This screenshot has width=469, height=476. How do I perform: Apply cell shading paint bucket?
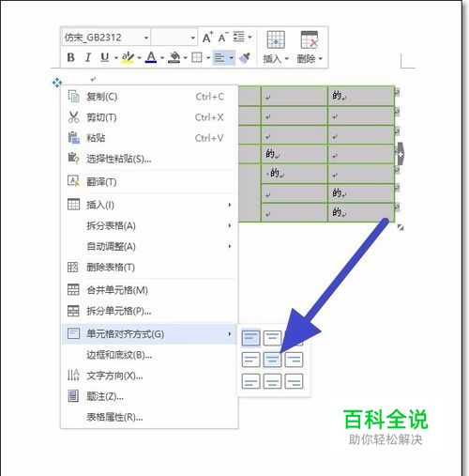[174, 57]
